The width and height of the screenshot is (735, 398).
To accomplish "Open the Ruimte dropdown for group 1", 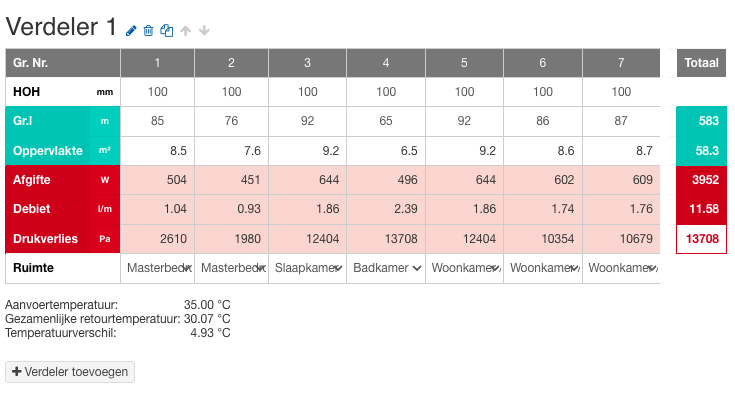I will [x=158, y=268].
